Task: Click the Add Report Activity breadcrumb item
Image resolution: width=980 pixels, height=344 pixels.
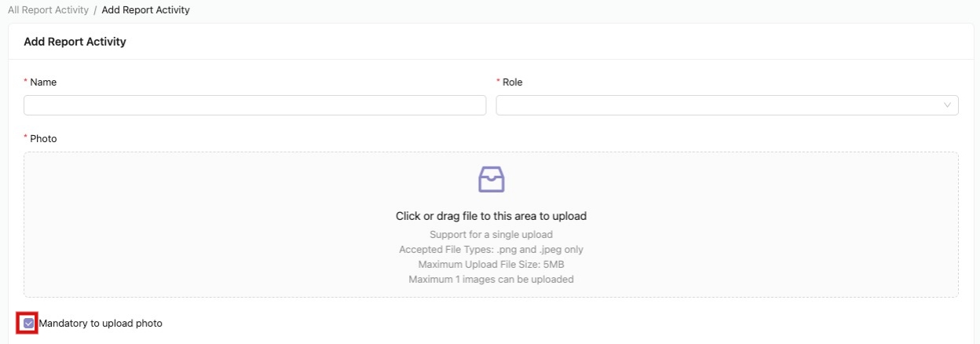Action: tap(145, 10)
